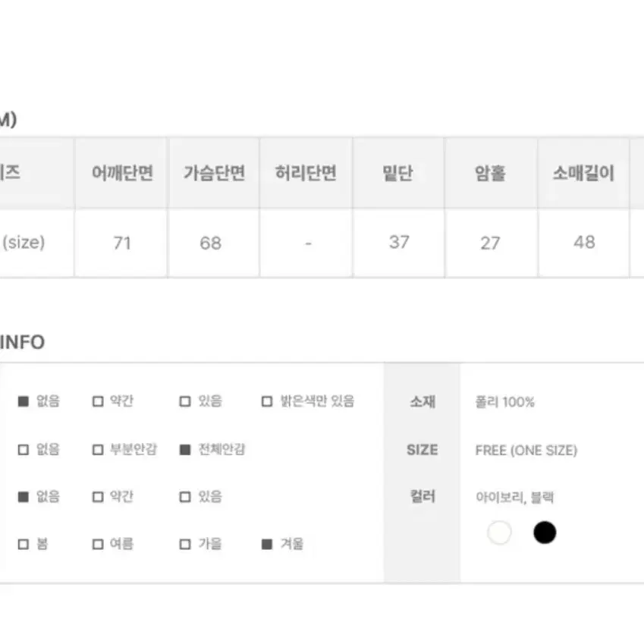The image size is (644, 644).
Task: Choose the ivory color swatch
Action: coord(499,532)
